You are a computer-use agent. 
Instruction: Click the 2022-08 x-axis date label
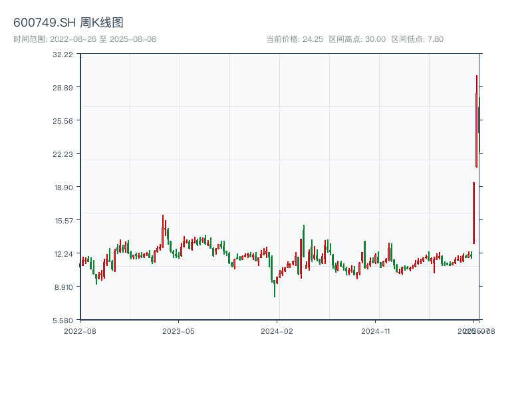coord(80,331)
